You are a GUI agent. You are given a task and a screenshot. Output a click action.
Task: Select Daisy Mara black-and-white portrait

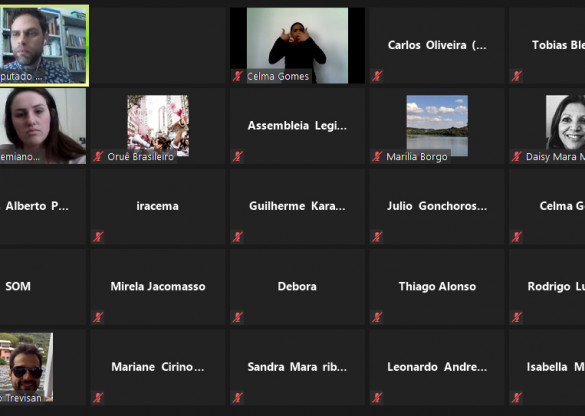[565, 122]
